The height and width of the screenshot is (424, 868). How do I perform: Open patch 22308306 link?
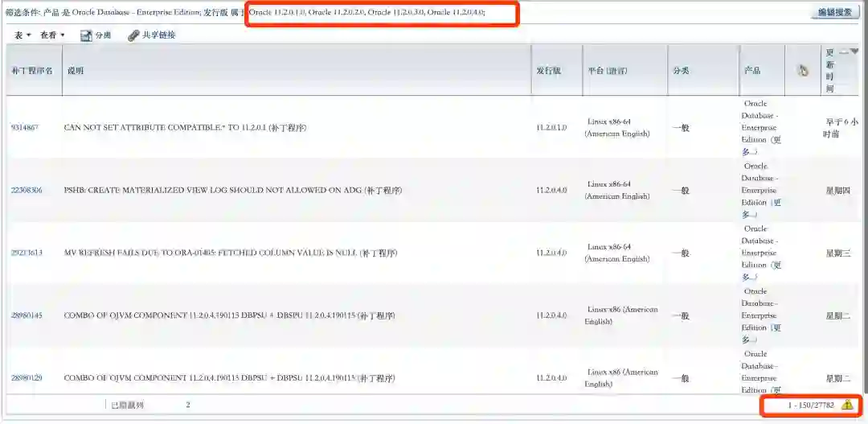(x=27, y=190)
